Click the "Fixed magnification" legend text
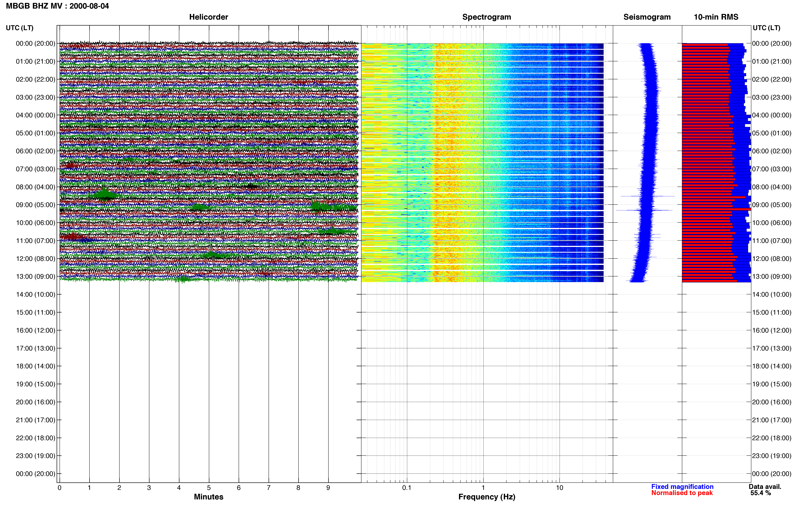Viewport: 812px width, 508px height. tap(682, 486)
